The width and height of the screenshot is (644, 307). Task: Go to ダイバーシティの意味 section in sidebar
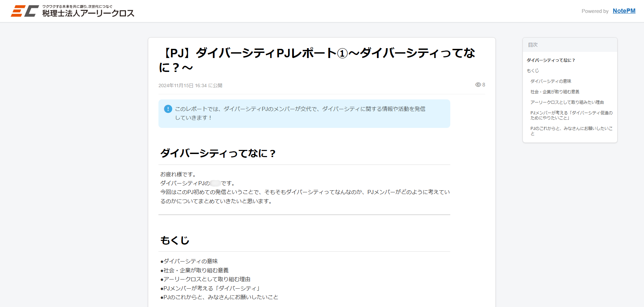pos(551,81)
